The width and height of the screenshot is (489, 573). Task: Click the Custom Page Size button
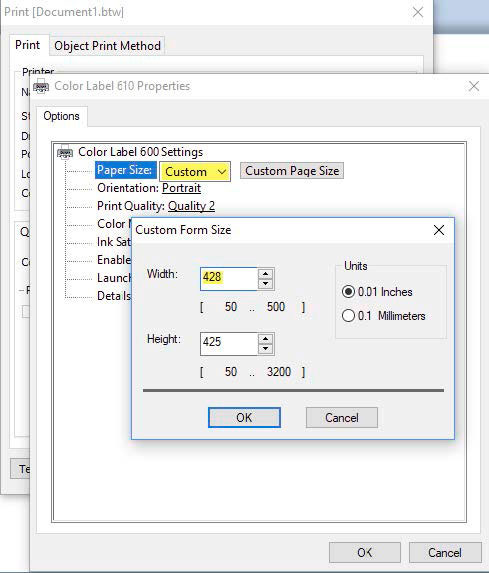pyautogui.click(x=292, y=171)
